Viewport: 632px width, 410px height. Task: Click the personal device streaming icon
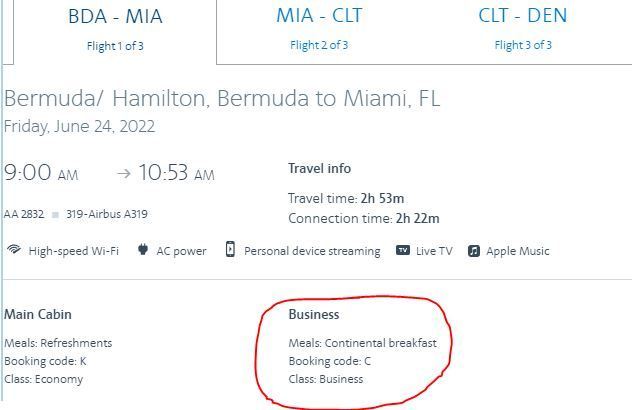click(230, 250)
